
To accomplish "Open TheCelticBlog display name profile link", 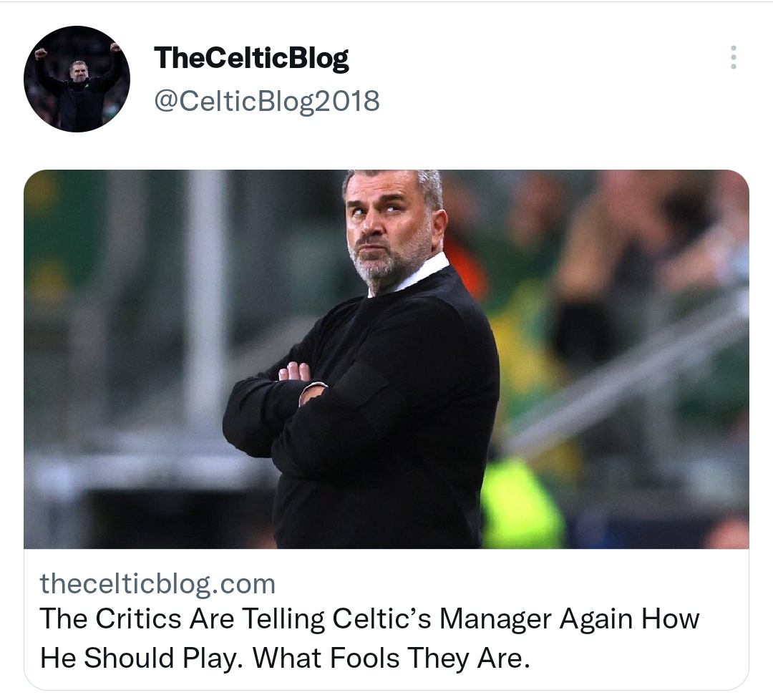I will 251,59.
